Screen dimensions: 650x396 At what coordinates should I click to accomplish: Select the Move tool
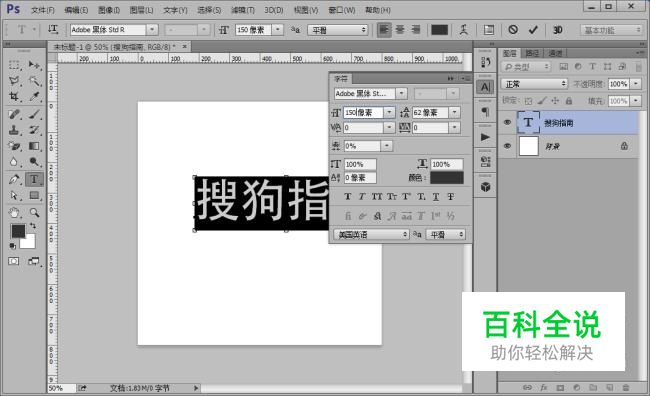click(34, 65)
